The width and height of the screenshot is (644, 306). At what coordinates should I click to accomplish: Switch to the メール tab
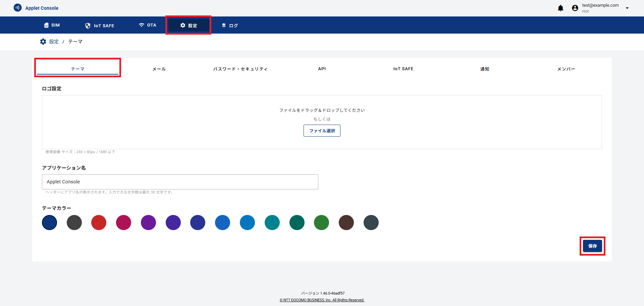tap(159, 69)
